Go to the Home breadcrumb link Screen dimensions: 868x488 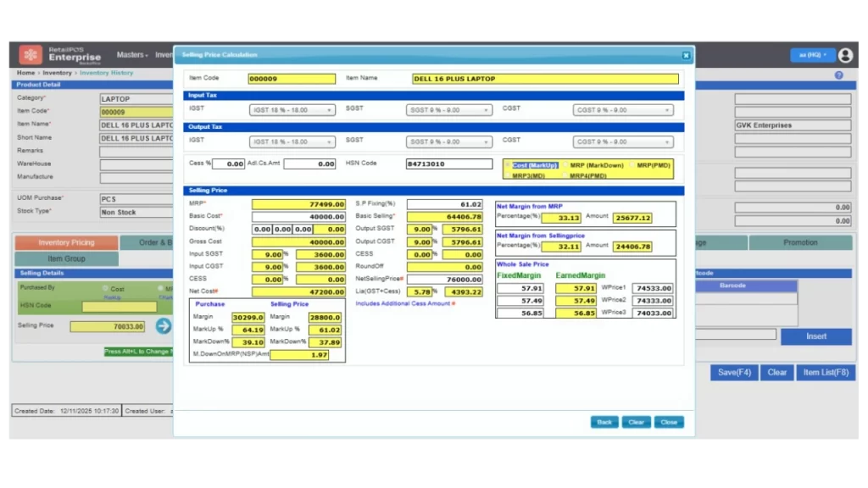pos(25,73)
